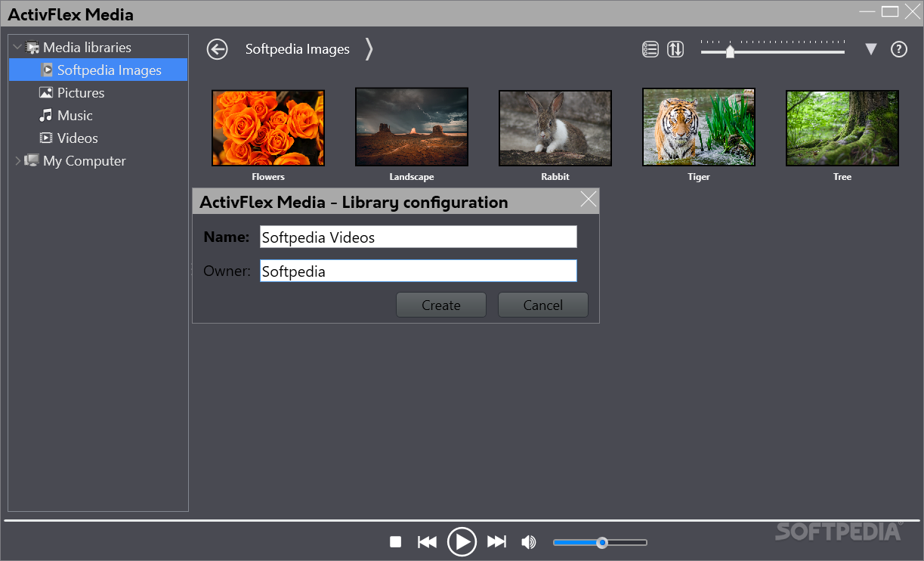
Task: Click the Owner input field
Action: (x=418, y=271)
